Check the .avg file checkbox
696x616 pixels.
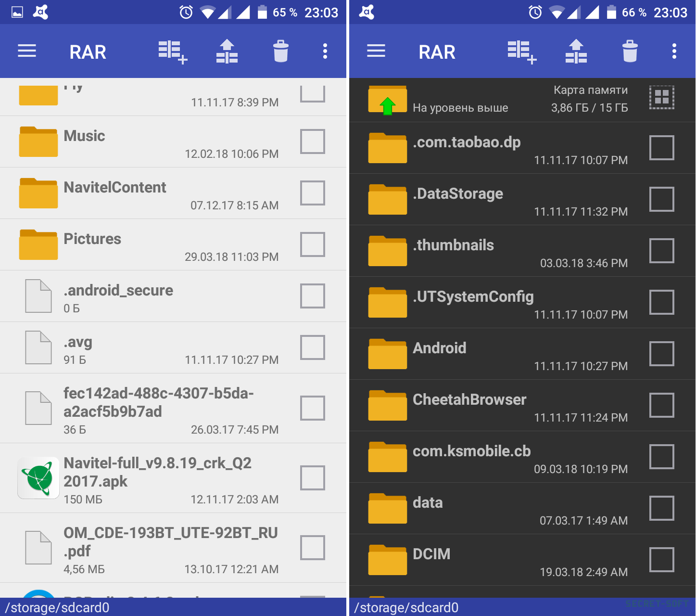pos(313,347)
